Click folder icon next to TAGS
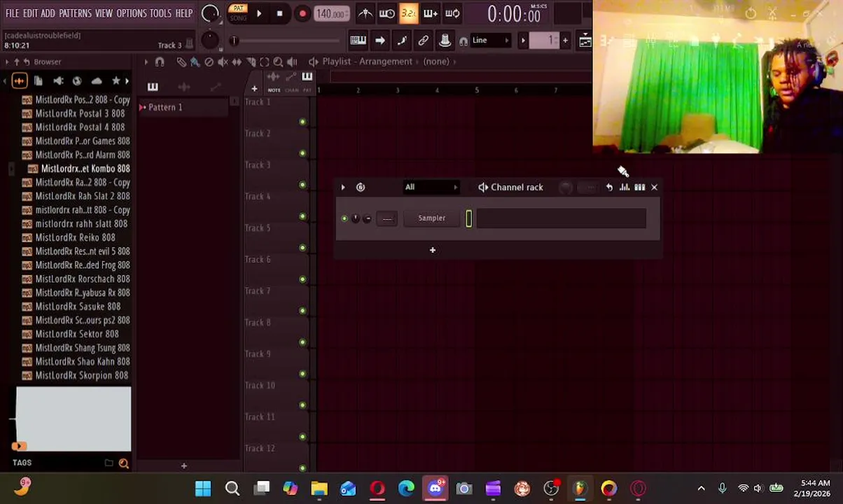 [109, 463]
